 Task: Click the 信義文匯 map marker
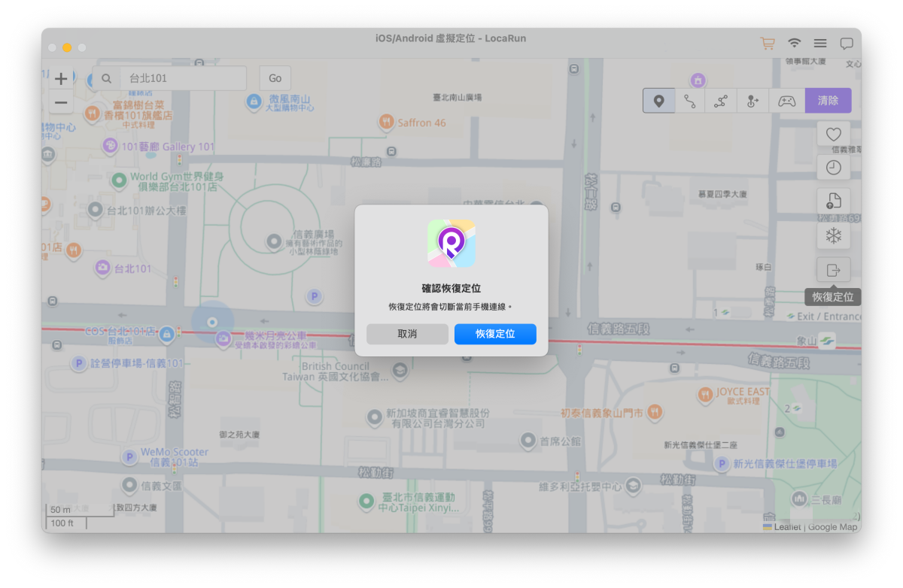pos(129,486)
